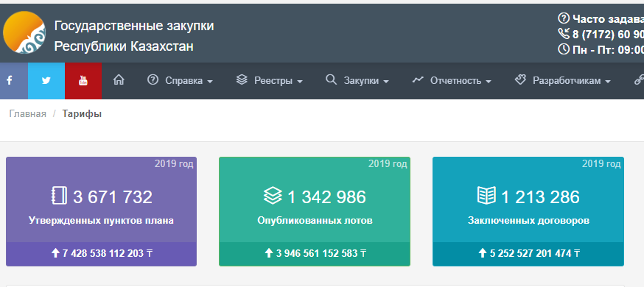Click the Опубликованных лотов label
The width and height of the screenshot is (644, 287).
(x=315, y=221)
